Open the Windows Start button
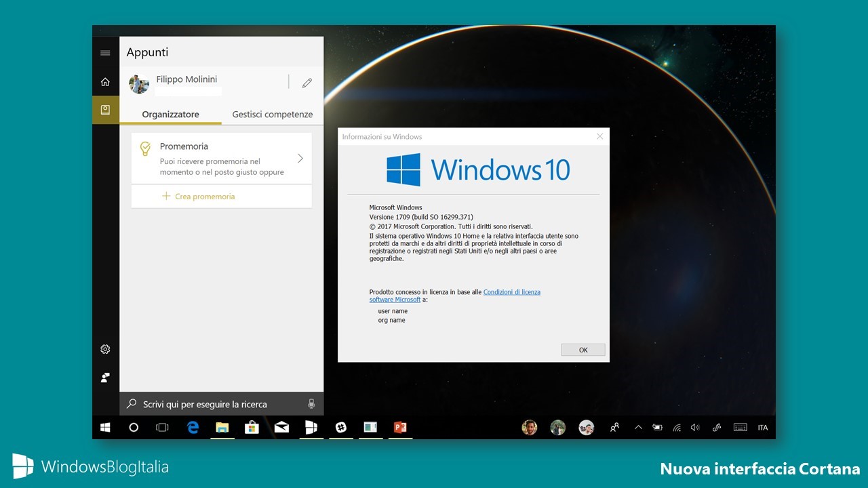Image resolution: width=868 pixels, height=488 pixels. (x=105, y=428)
